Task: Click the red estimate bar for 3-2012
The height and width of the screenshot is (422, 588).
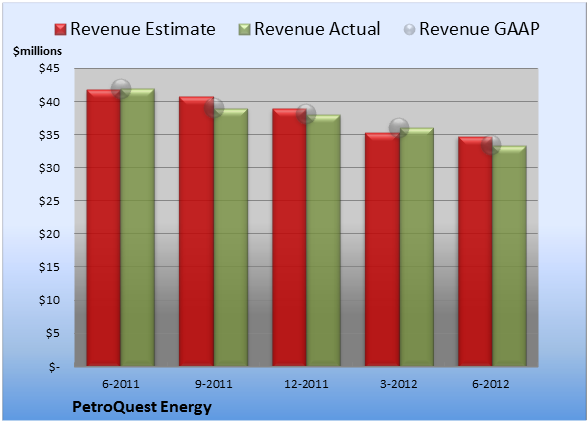Action: point(382,249)
